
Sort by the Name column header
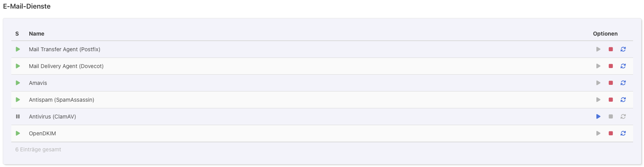(36, 34)
